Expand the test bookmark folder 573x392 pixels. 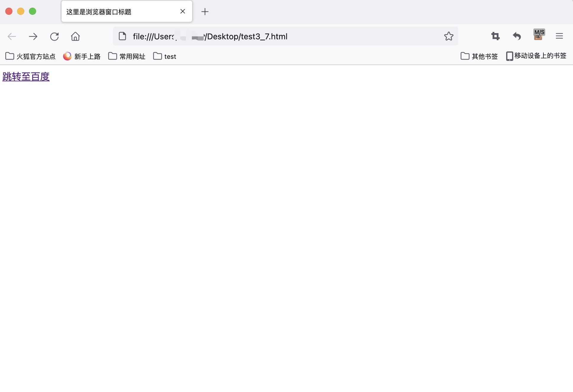coord(165,56)
